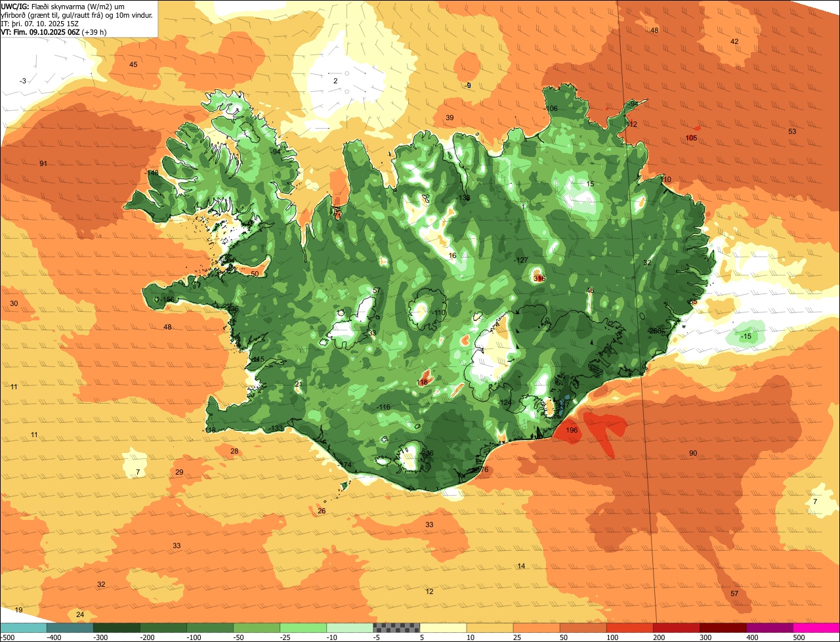Click the title line 'UWC/IG: Flæði skynvarma (W/m2) um'

(x=63, y=6)
